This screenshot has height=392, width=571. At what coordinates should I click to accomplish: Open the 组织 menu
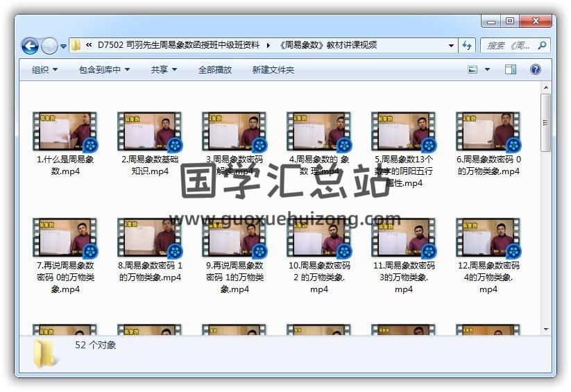pyautogui.click(x=44, y=69)
